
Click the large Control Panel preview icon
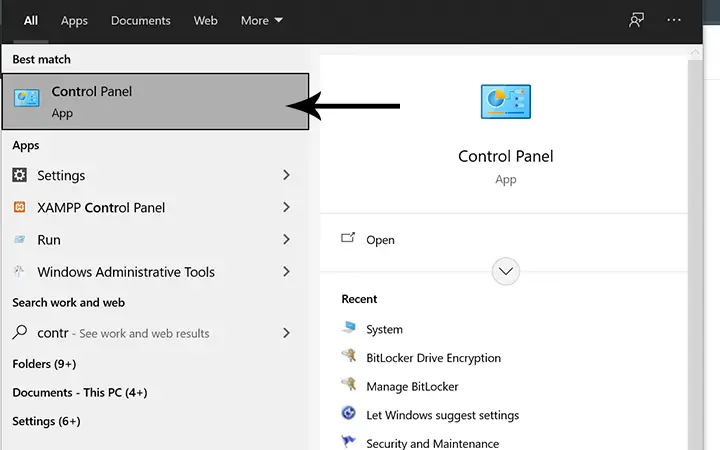click(506, 101)
